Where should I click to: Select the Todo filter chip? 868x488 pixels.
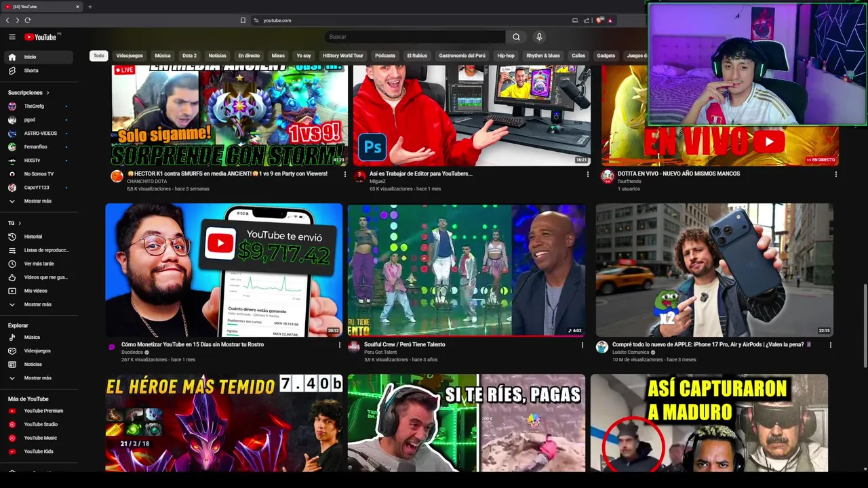[99, 56]
